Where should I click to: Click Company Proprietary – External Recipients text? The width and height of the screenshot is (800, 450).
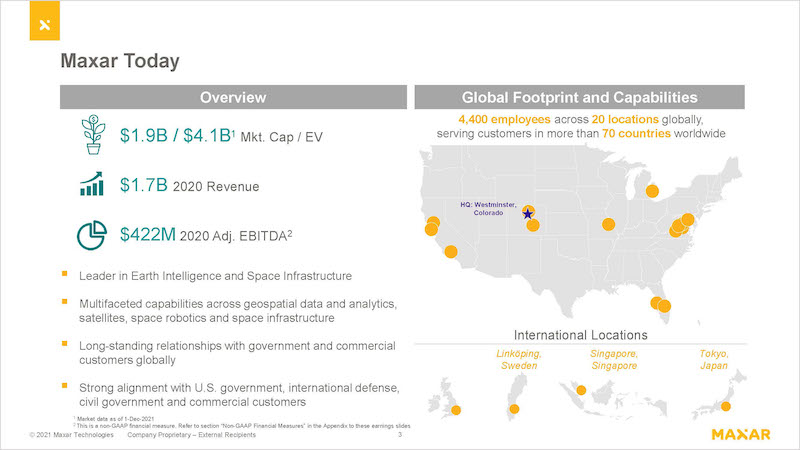click(x=191, y=435)
